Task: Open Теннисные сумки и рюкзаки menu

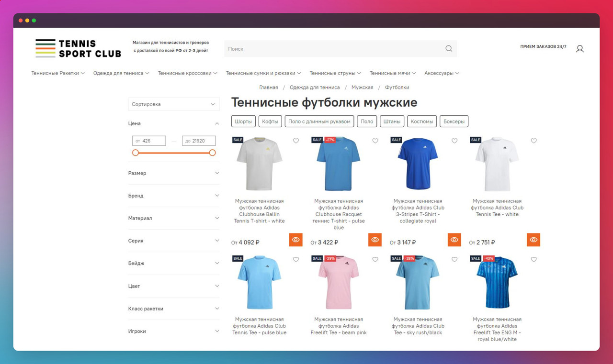Action: tap(263, 73)
